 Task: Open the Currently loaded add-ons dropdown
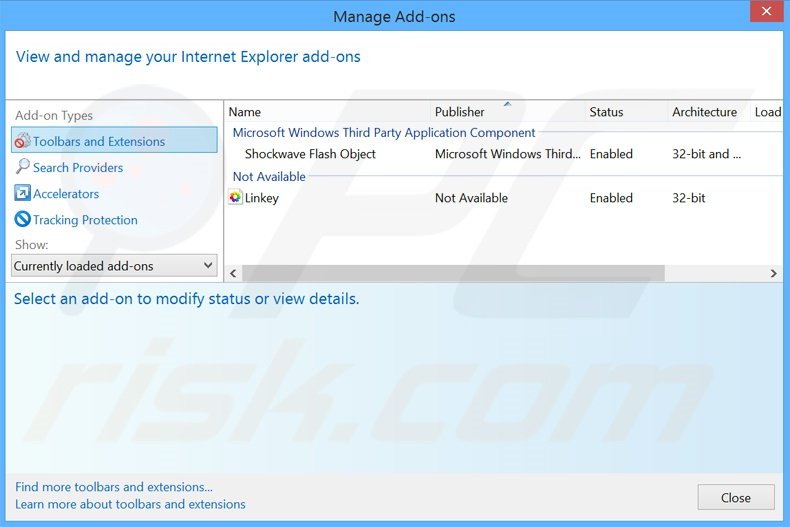pyautogui.click(x=114, y=266)
